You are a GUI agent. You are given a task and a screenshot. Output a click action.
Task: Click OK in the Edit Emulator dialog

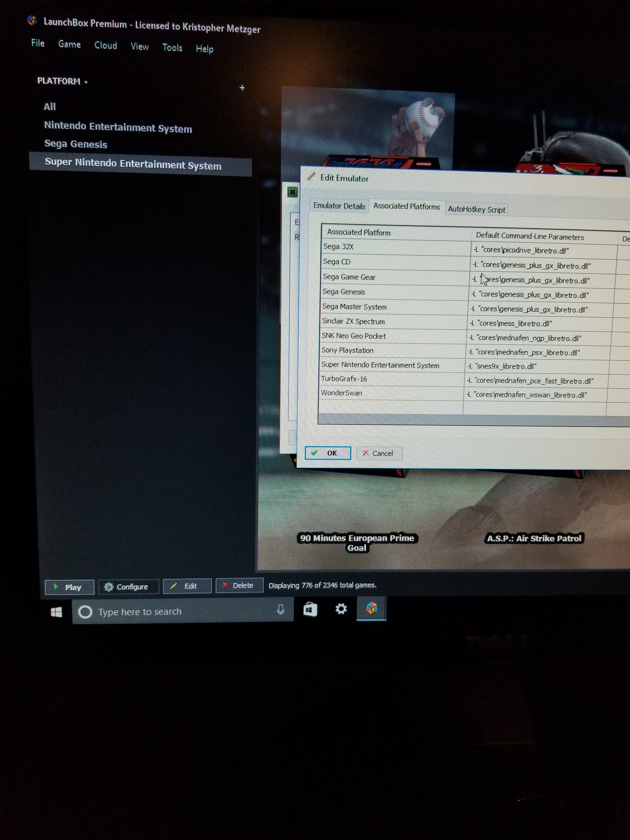328,453
